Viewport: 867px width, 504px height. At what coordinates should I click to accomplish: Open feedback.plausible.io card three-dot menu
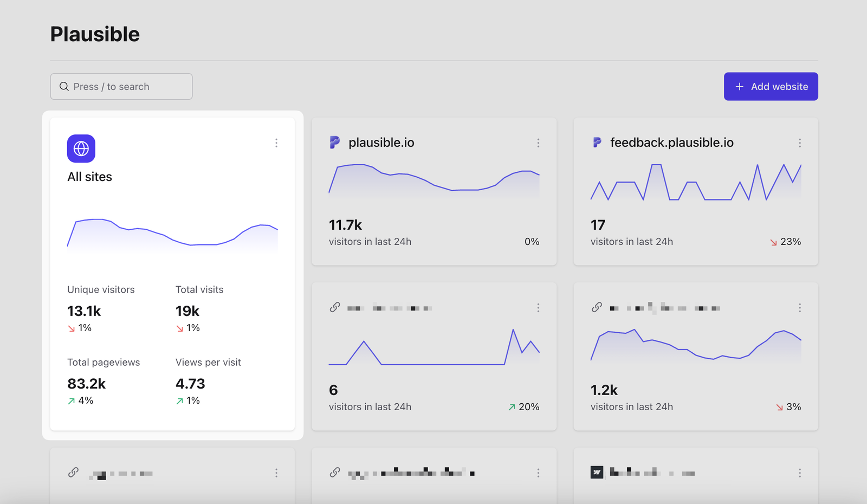(x=800, y=143)
